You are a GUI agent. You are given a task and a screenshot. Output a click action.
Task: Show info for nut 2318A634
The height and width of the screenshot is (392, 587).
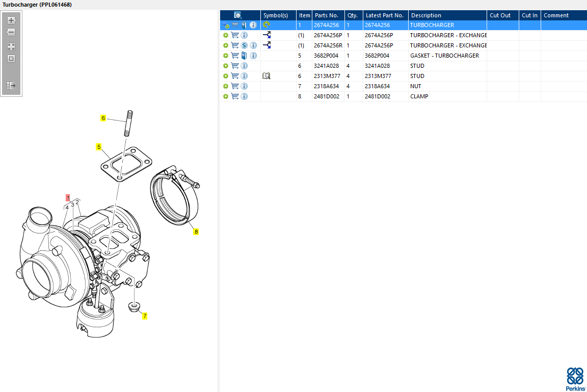pyautogui.click(x=244, y=86)
